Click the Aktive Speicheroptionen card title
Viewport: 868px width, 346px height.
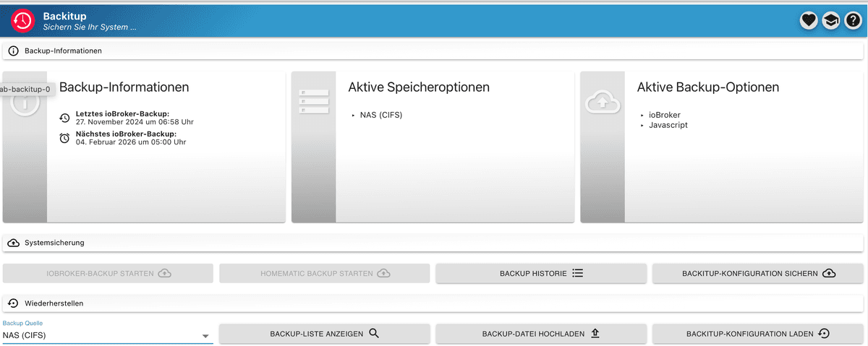point(419,87)
